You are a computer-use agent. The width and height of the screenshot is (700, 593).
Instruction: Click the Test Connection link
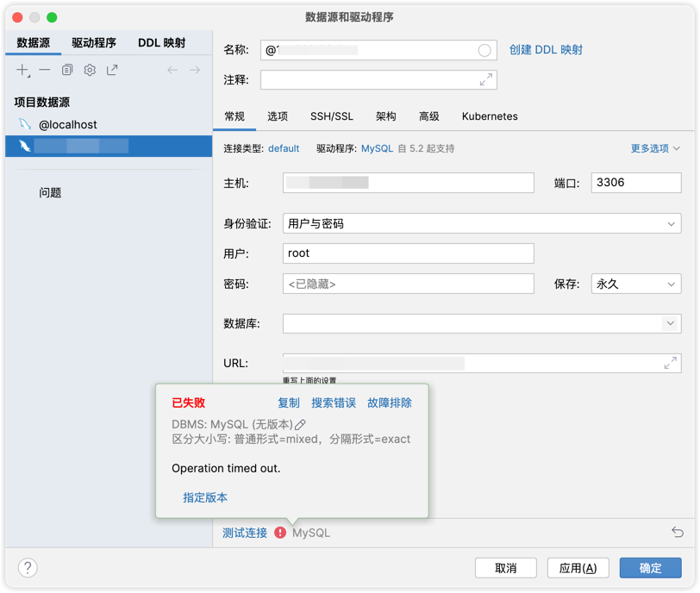coord(245,533)
